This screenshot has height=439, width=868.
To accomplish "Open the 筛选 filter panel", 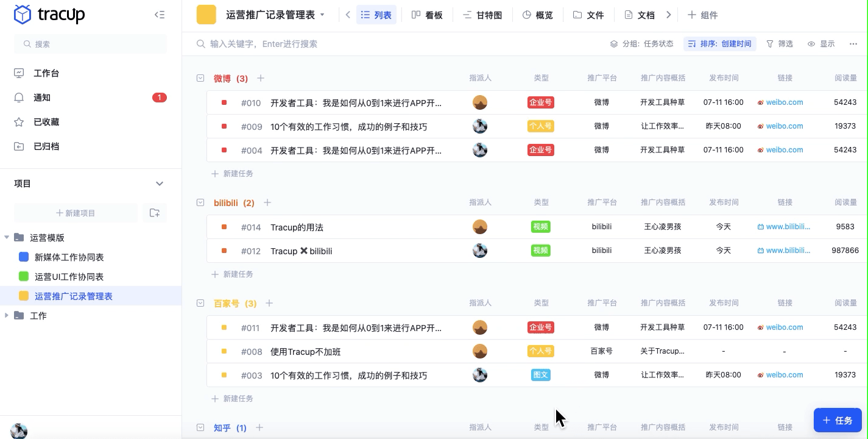I will [x=780, y=44].
